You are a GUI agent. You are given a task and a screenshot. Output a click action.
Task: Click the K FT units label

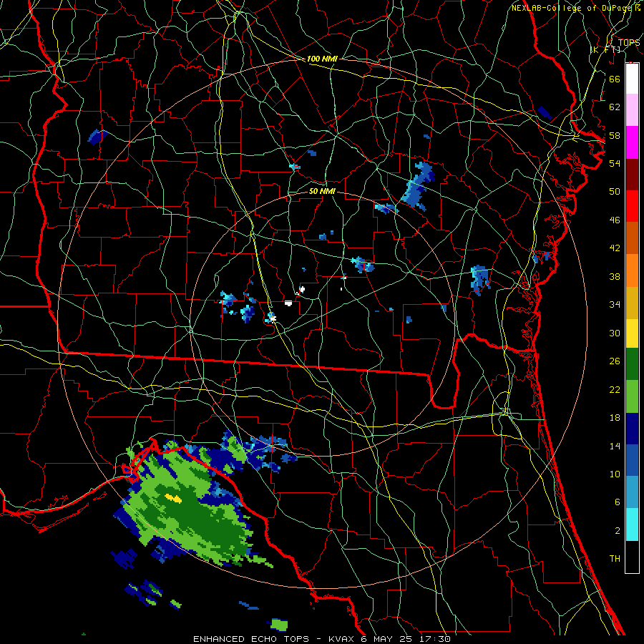coord(605,50)
